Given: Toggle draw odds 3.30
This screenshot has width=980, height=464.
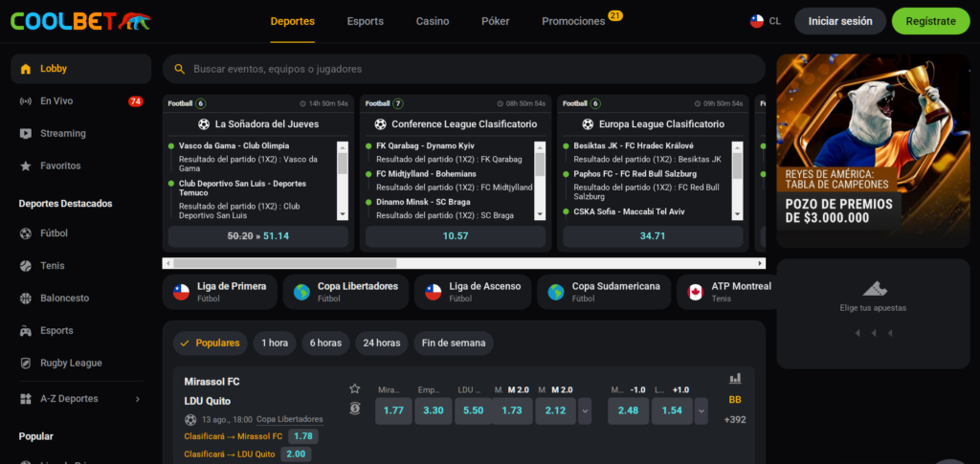Looking at the screenshot, I should [434, 411].
